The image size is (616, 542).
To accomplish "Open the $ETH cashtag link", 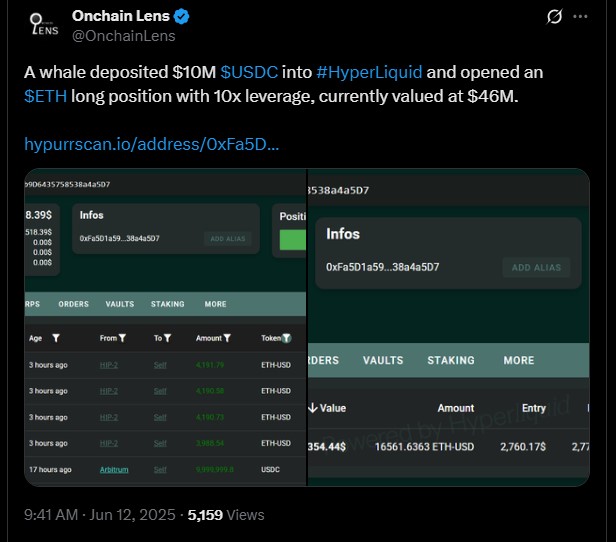I will pyautogui.click(x=46, y=96).
